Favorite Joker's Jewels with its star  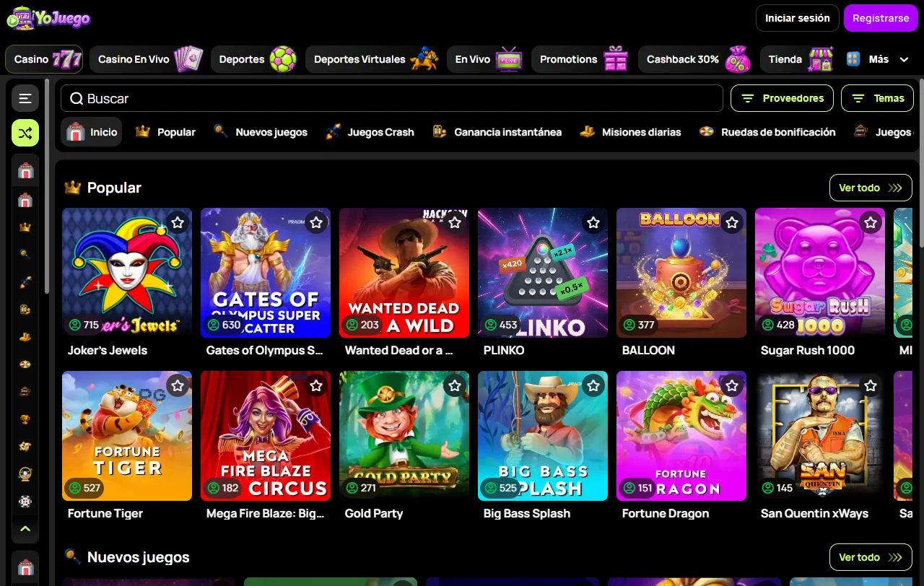[x=178, y=222]
